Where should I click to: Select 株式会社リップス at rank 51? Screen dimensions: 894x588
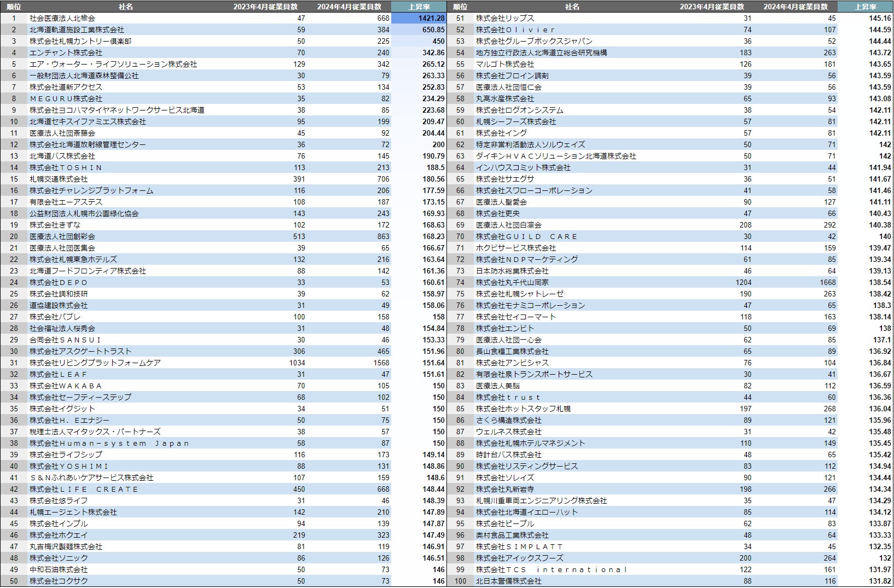click(x=505, y=18)
